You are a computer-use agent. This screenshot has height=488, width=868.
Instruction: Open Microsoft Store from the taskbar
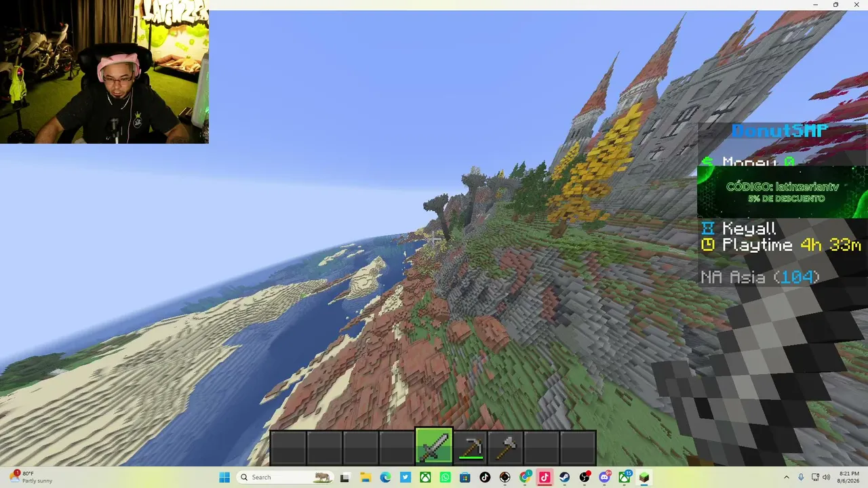click(465, 477)
